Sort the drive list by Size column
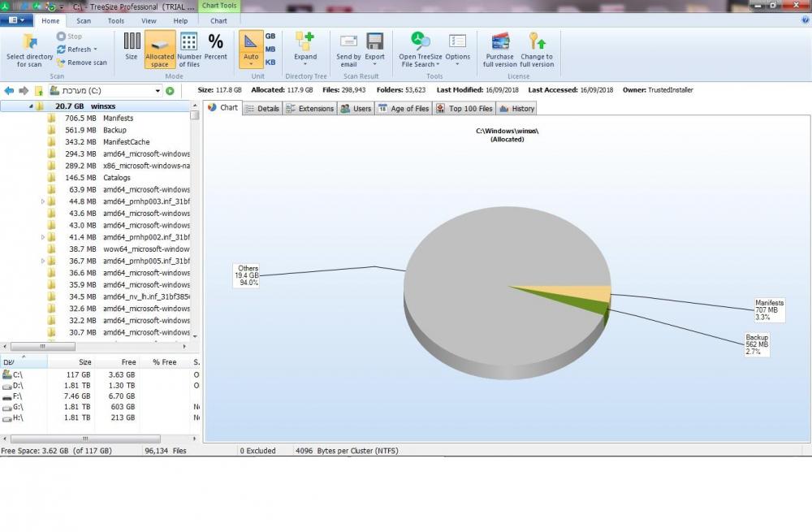The image size is (812, 532). tap(71, 362)
